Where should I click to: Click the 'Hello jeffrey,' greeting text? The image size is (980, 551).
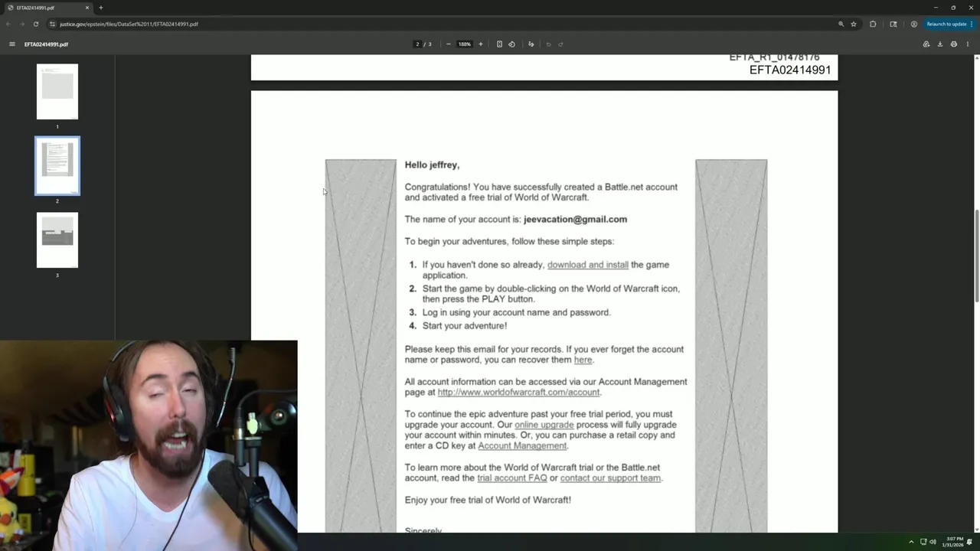(x=432, y=165)
